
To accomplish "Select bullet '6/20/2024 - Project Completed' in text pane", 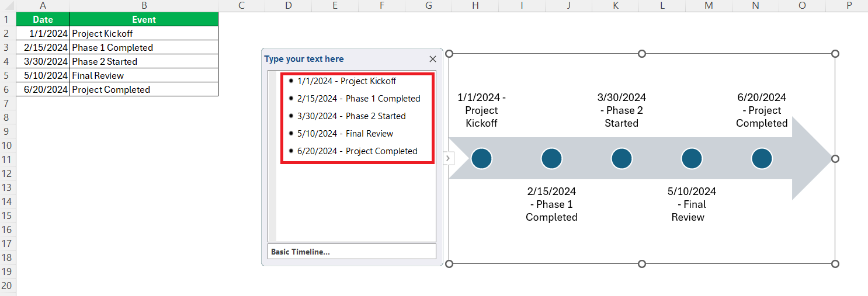I will 357,151.
